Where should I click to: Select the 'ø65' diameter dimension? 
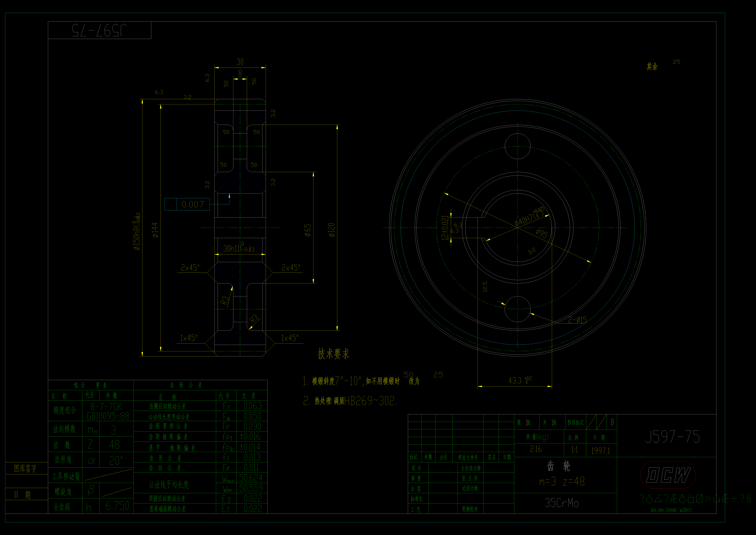[x=308, y=230]
